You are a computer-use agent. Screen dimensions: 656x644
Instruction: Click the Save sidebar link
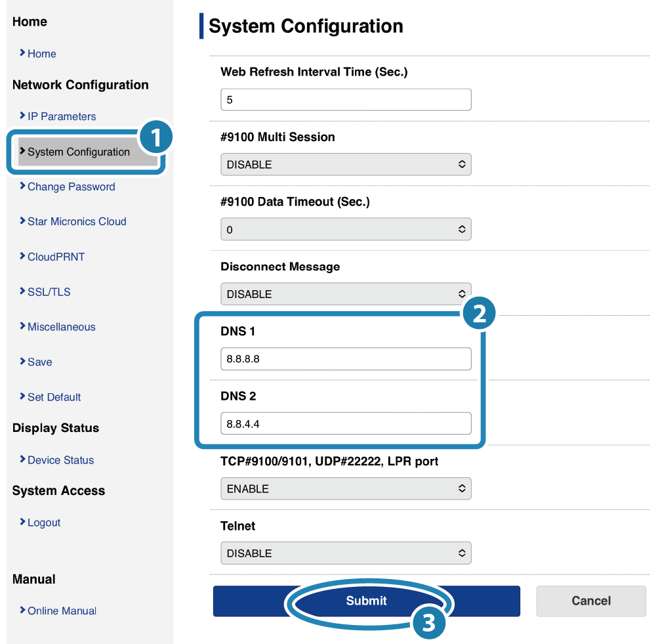[39, 362]
